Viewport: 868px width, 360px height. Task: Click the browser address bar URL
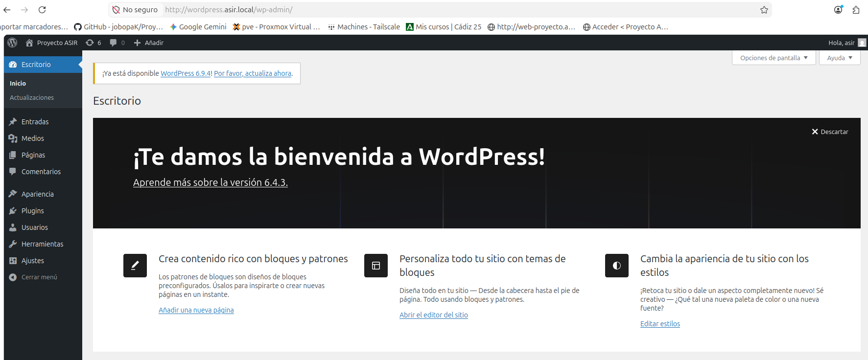click(x=229, y=10)
